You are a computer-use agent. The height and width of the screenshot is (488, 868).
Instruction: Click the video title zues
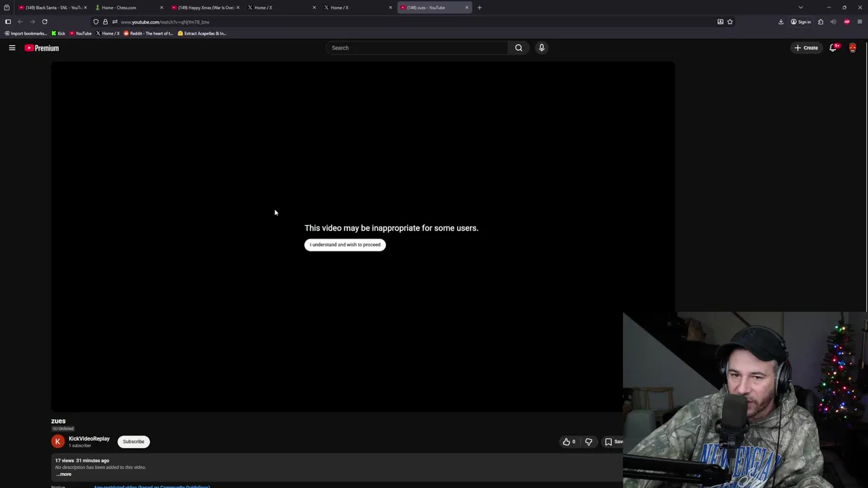58,421
